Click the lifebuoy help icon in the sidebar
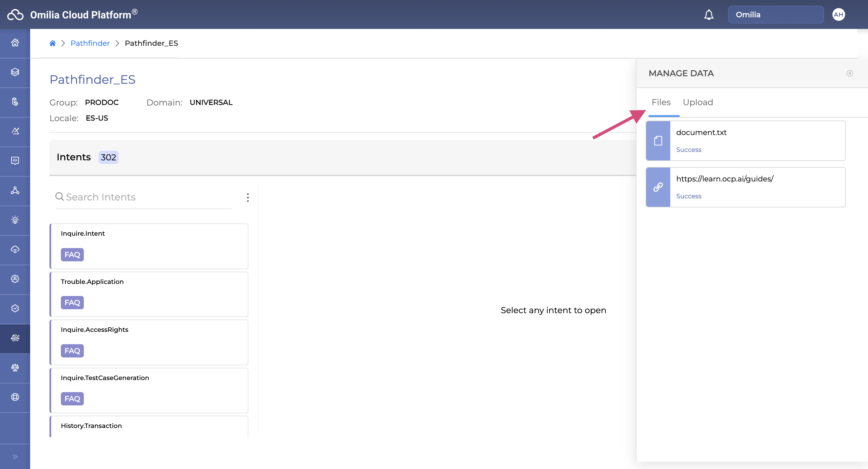This screenshot has height=469, width=868. tap(15, 397)
